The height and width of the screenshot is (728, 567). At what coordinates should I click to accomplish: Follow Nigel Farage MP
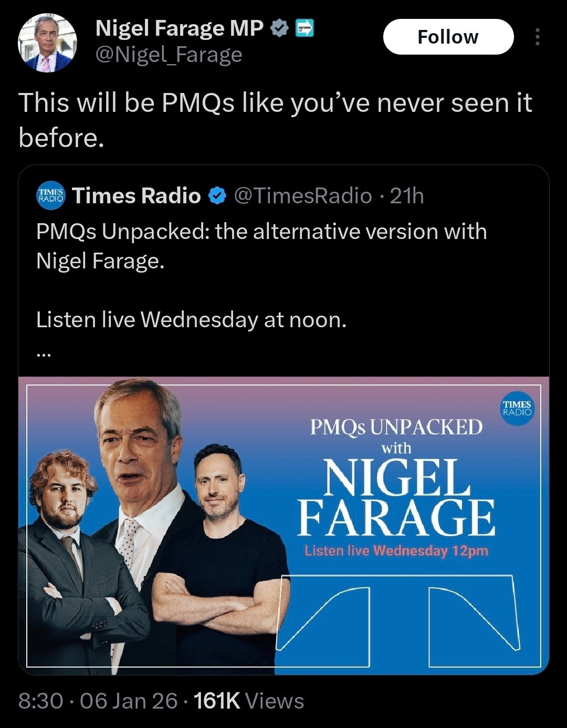tap(448, 37)
